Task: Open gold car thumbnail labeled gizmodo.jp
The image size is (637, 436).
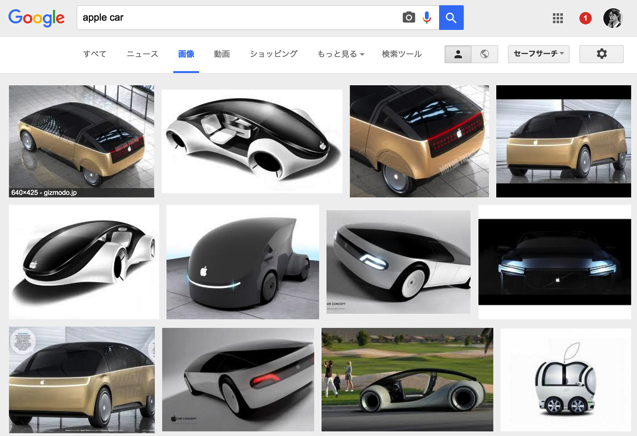Action: pos(81,141)
